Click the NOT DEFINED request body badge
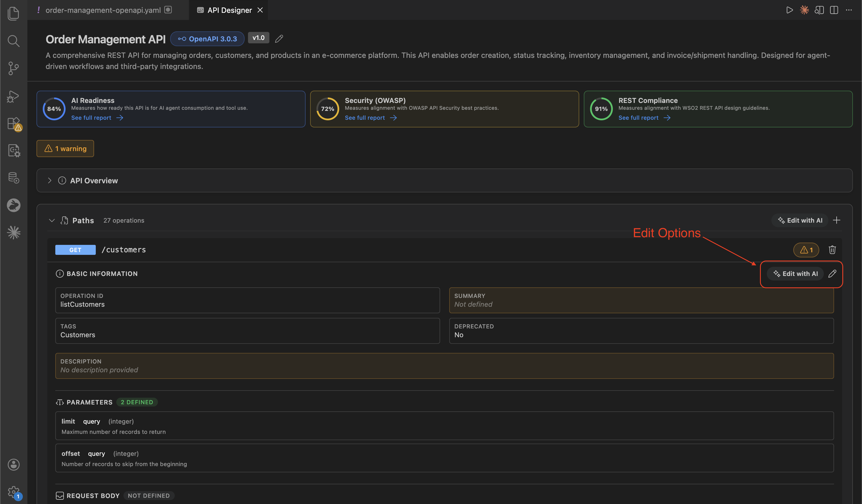This screenshot has height=504, width=862. 149,495
